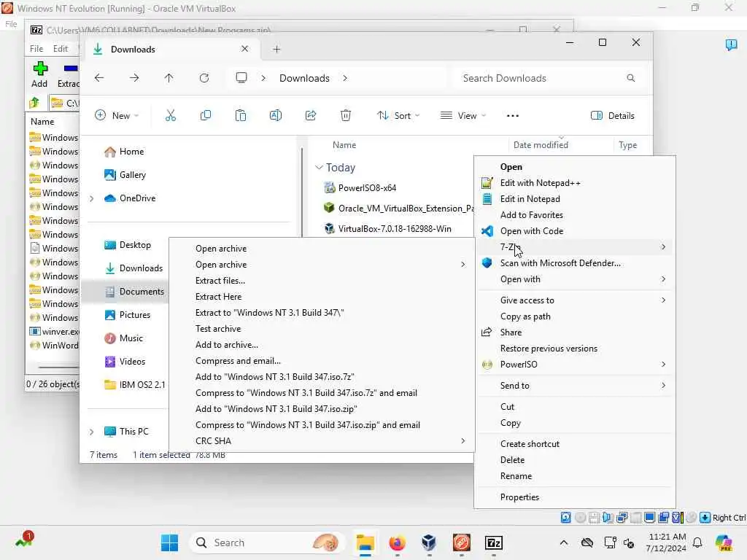This screenshot has height=560, width=747.
Task: Open the See more ellipsis menu
Action: pos(513,116)
